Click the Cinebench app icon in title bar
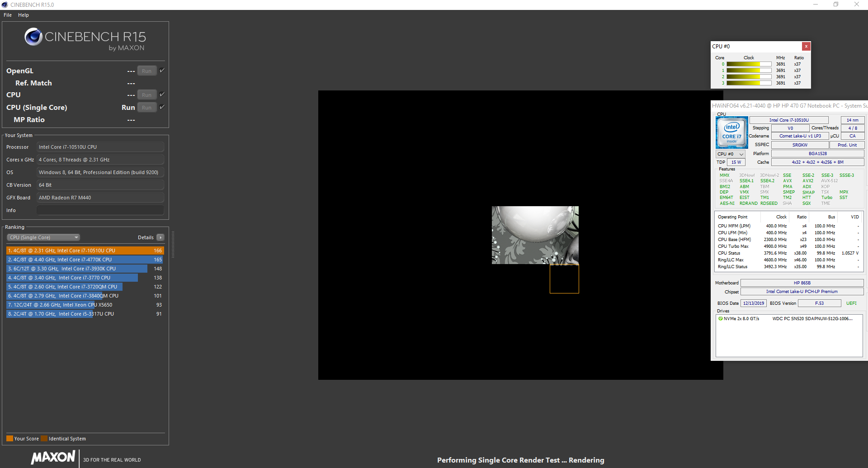 click(x=5, y=5)
